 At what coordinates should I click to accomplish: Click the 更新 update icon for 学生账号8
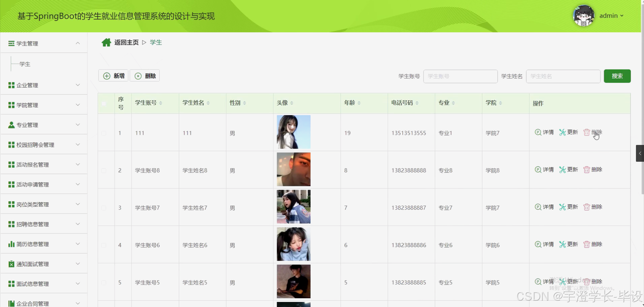[563, 170]
